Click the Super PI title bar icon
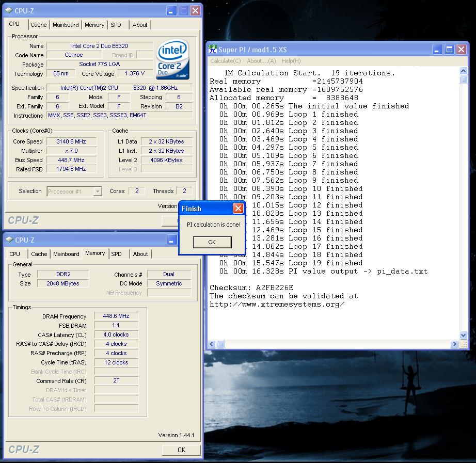The height and width of the screenshot is (463, 476). pos(213,49)
